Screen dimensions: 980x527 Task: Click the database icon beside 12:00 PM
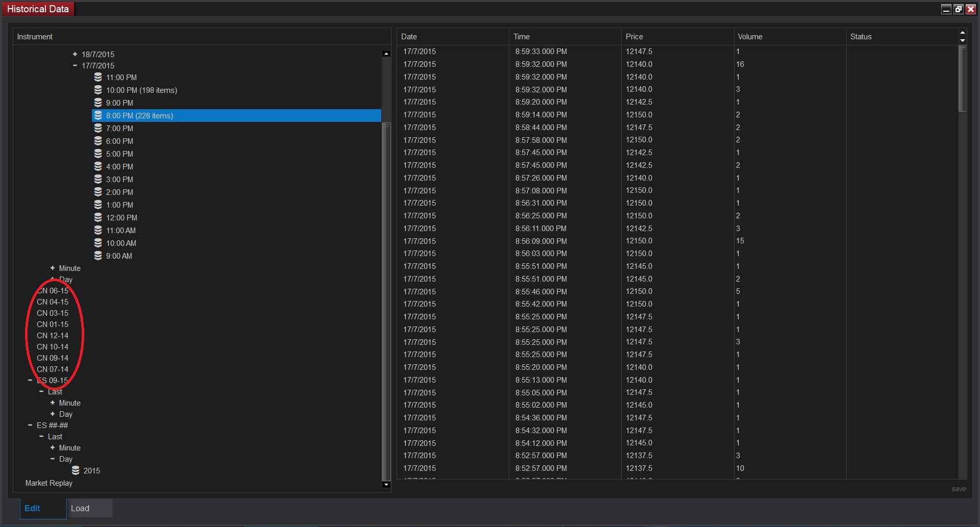pos(98,217)
